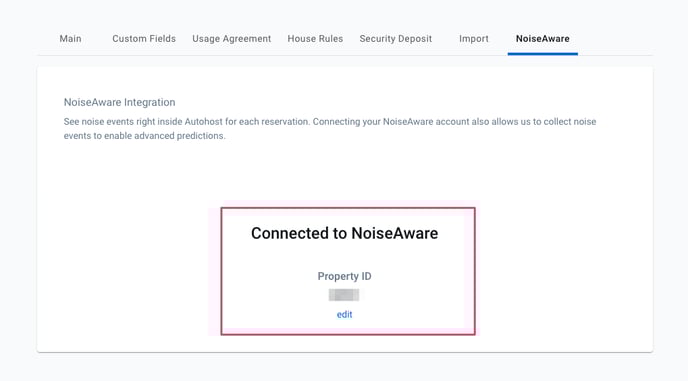Open the Security Deposit tab

(x=396, y=39)
